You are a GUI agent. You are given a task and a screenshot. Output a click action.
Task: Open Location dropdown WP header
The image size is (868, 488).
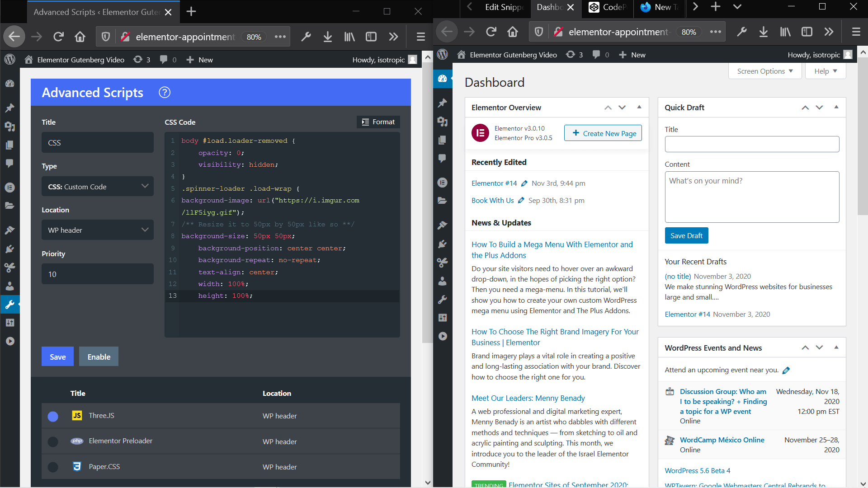coord(98,230)
